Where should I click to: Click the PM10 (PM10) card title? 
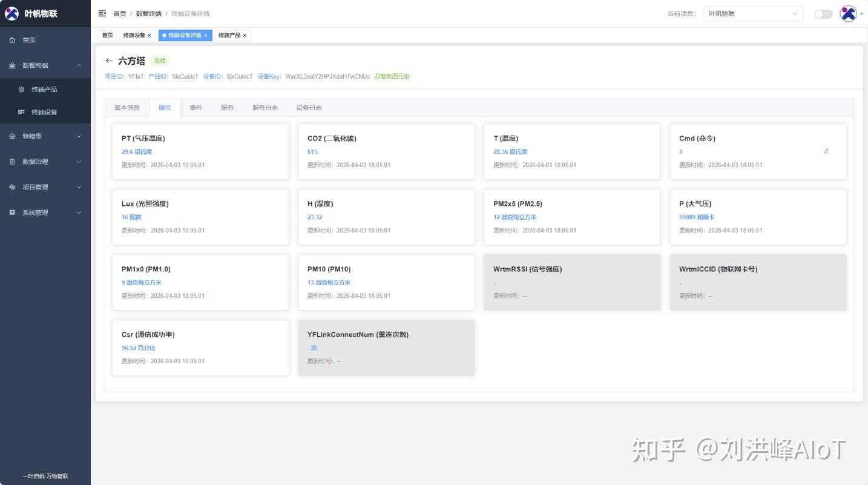pyautogui.click(x=329, y=269)
